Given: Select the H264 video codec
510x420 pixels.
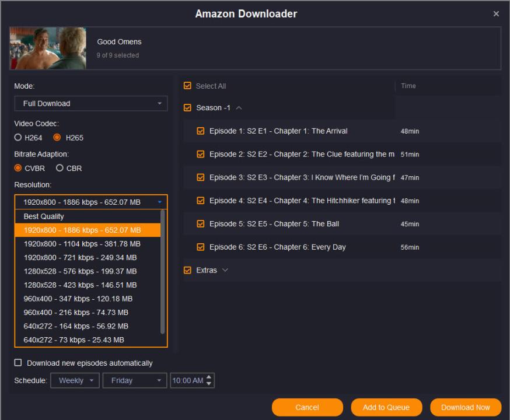Looking at the screenshot, I should pos(19,138).
